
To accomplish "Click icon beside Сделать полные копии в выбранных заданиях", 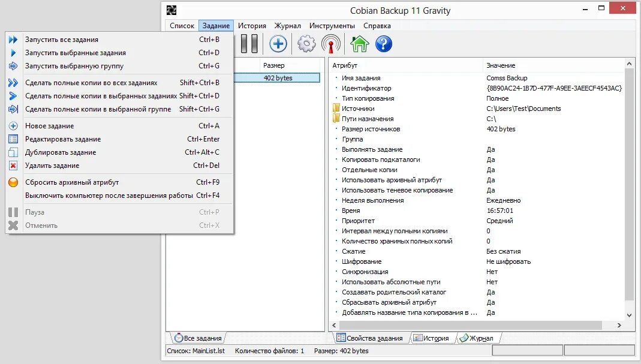I will pyautogui.click(x=13, y=96).
